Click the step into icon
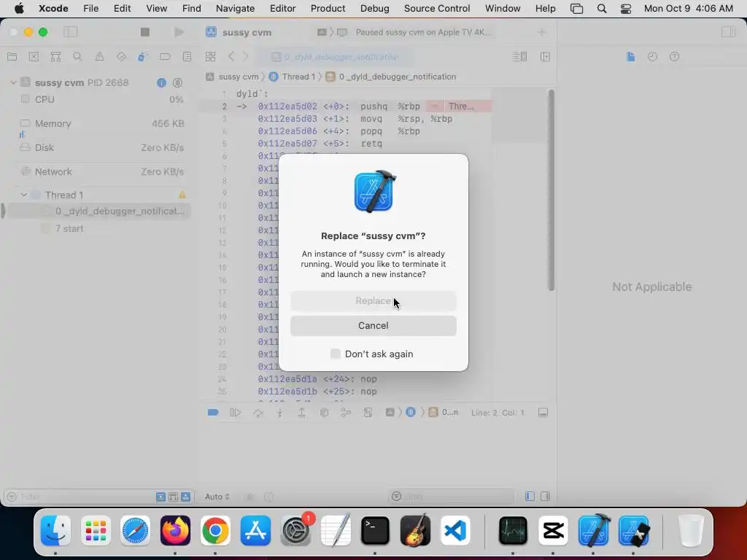The height and width of the screenshot is (560, 747). click(279, 413)
